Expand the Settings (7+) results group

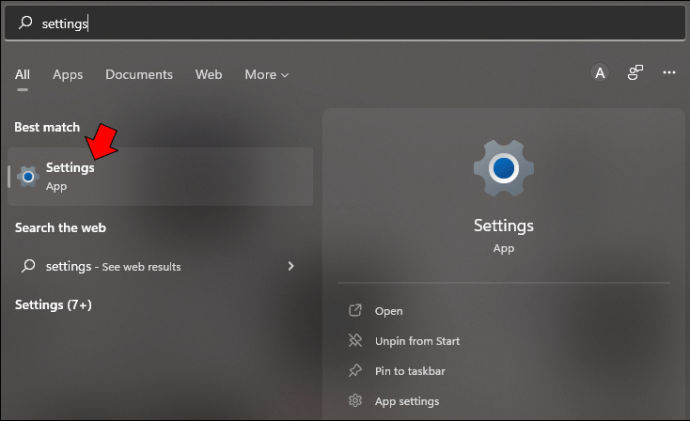(53, 305)
